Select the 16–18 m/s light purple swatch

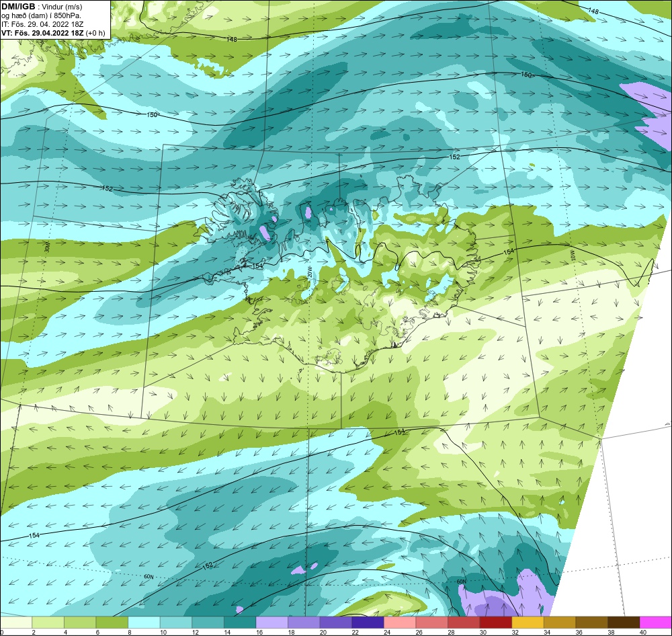(x=271, y=623)
